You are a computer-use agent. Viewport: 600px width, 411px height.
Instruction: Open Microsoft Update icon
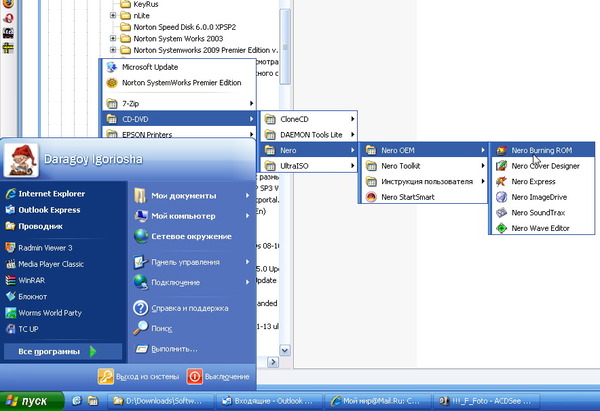112,67
